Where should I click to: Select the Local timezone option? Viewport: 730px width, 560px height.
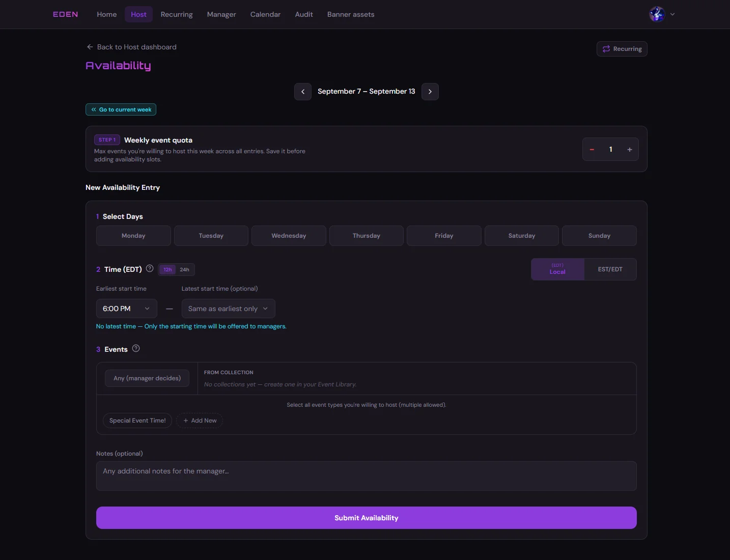pos(557,269)
